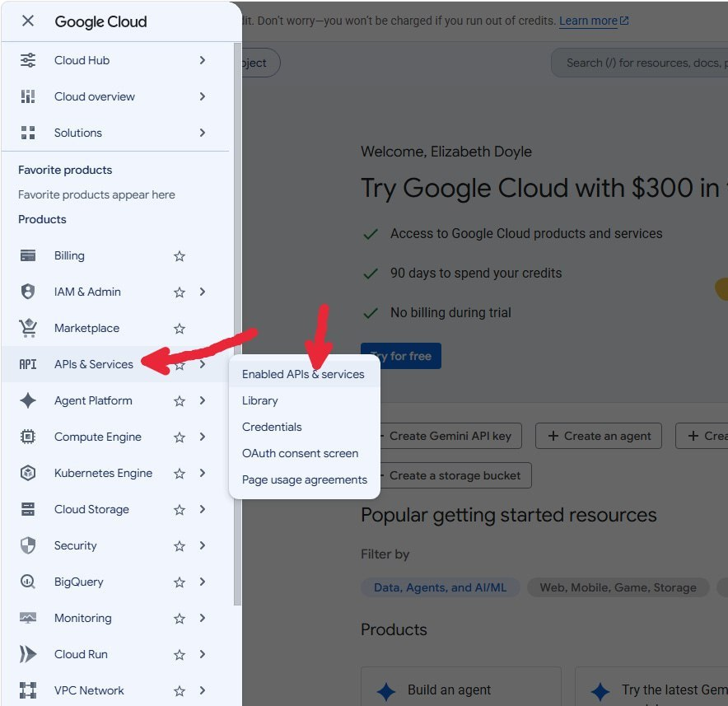Select the Web, Mobile, Game, Storage filter chip
Screen dimensions: 728x706
(x=618, y=587)
